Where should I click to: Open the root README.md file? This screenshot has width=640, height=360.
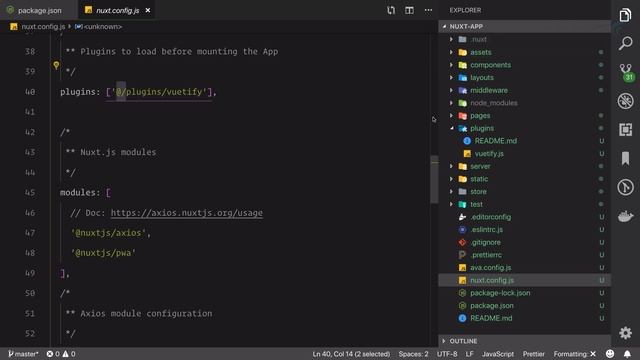coord(524,318)
